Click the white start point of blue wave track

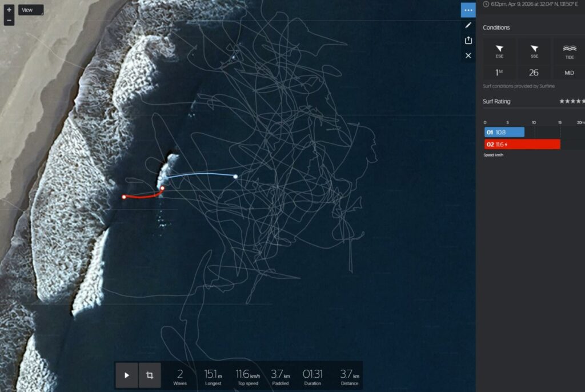tap(235, 177)
